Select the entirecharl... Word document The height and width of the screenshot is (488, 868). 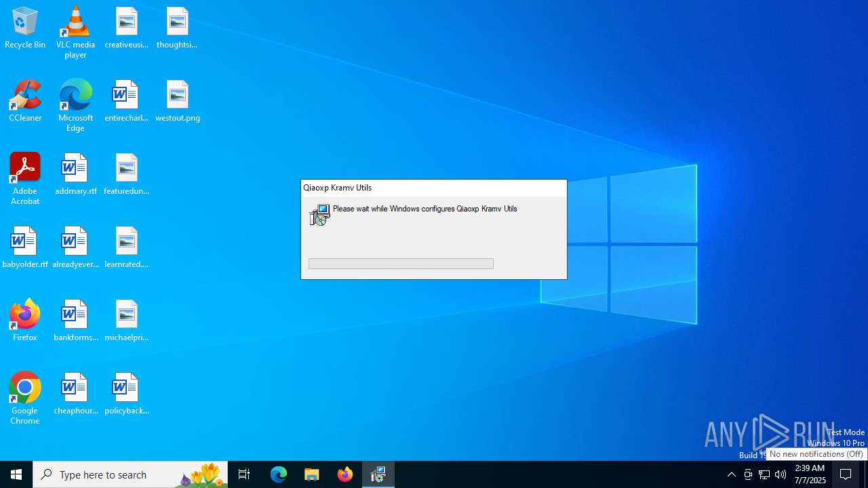(x=127, y=102)
